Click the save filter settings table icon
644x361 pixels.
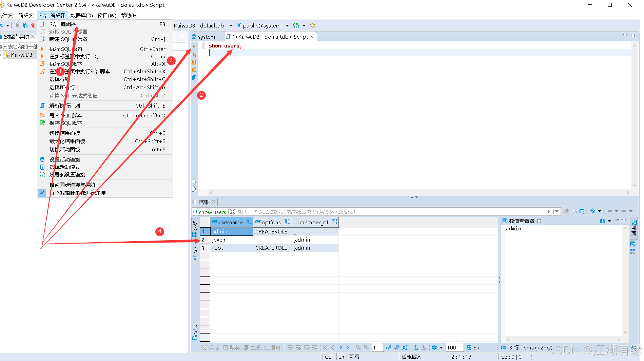[582, 211]
